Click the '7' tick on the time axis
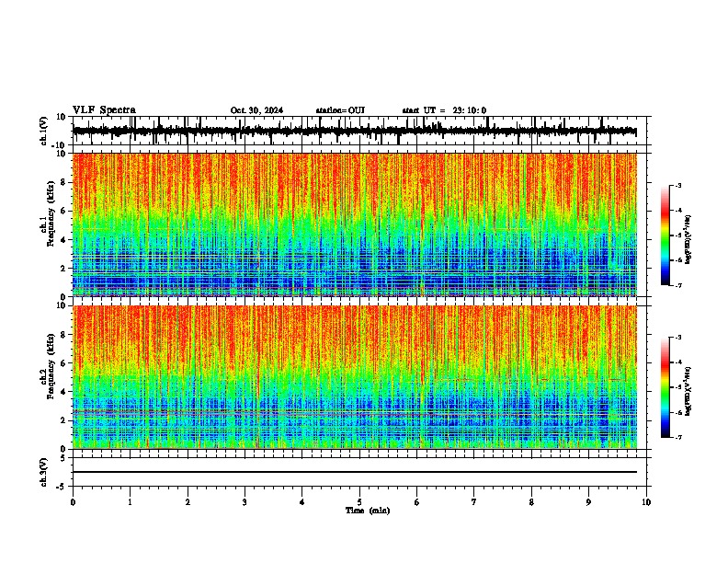This screenshot has height=563, width=728. pos(474,502)
